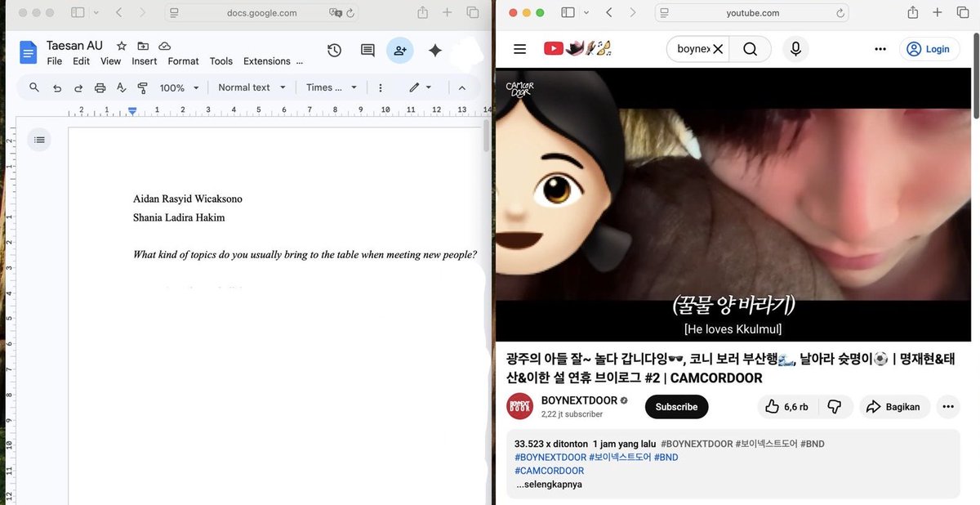Screen dimensions: 980x505
Task: Share the docs.google.com page from Safari
Action: coord(422,12)
